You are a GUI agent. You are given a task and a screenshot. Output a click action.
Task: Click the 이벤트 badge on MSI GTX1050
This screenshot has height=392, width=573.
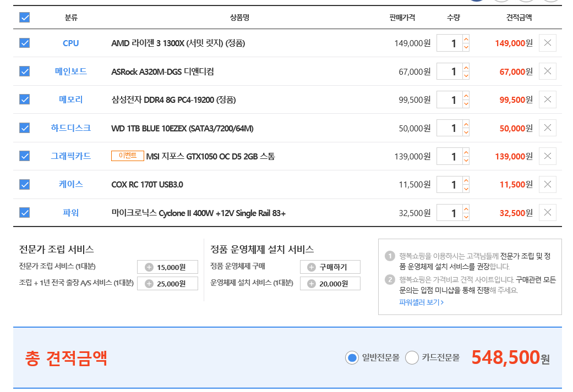tap(128, 156)
